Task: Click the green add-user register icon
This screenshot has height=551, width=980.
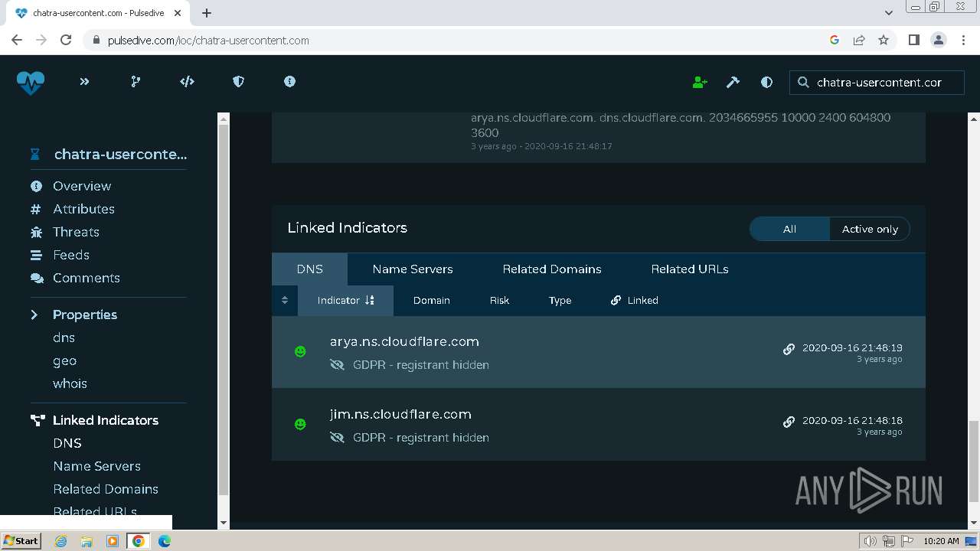Action: click(700, 82)
